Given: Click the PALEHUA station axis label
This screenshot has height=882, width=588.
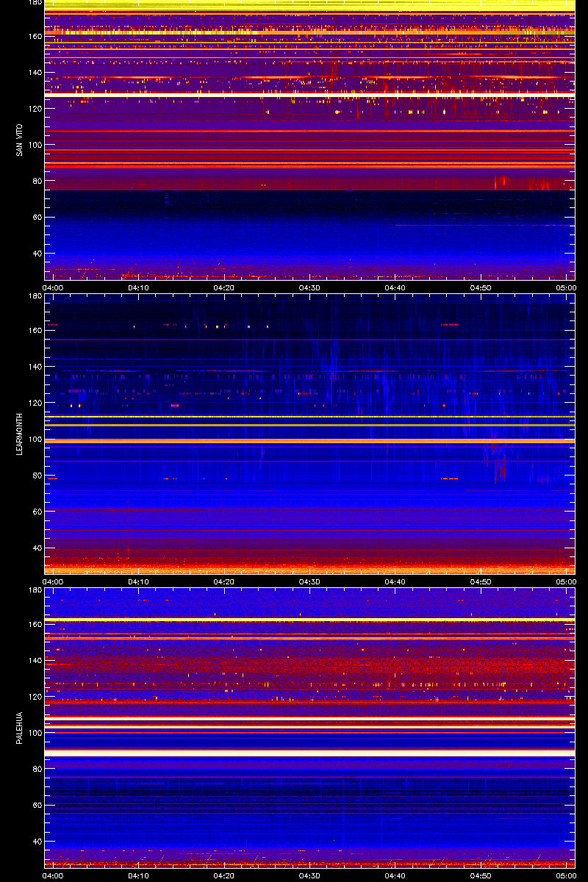Looking at the screenshot, I should pos(19,728).
